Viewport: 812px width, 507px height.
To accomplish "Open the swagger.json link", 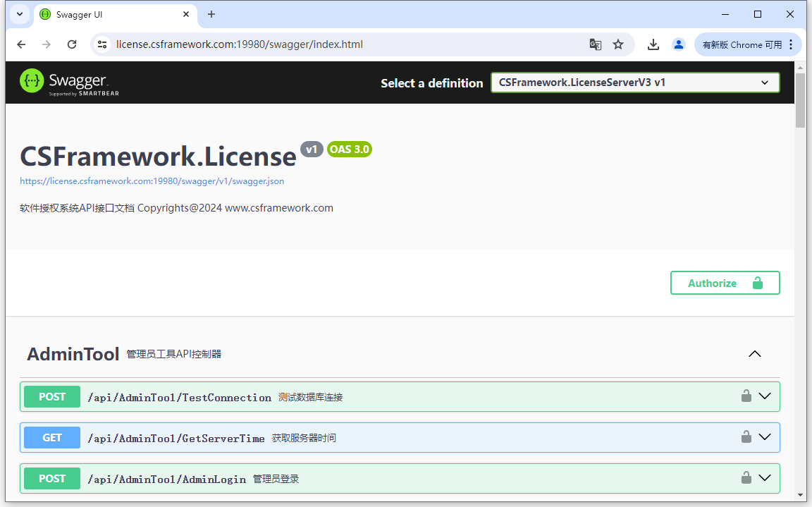I will click(152, 181).
